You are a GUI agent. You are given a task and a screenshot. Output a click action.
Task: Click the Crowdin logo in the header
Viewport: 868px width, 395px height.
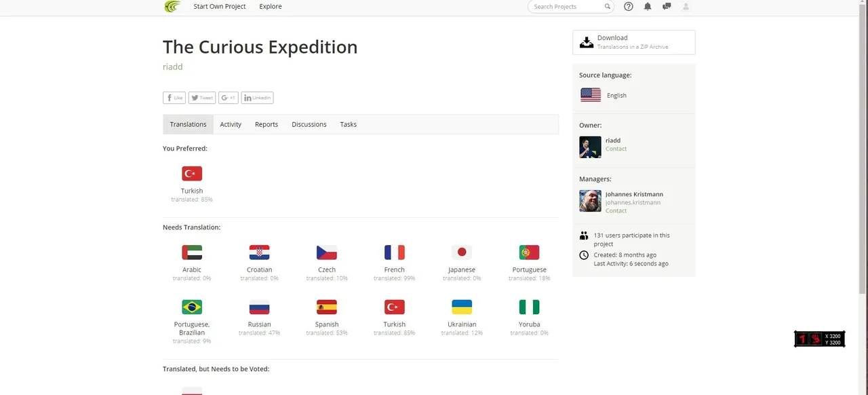click(x=172, y=7)
